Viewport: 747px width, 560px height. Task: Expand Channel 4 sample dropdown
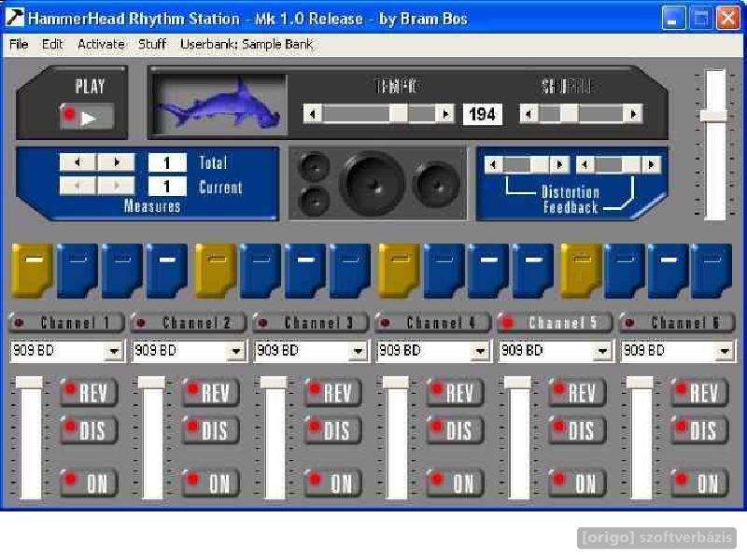[x=480, y=352]
